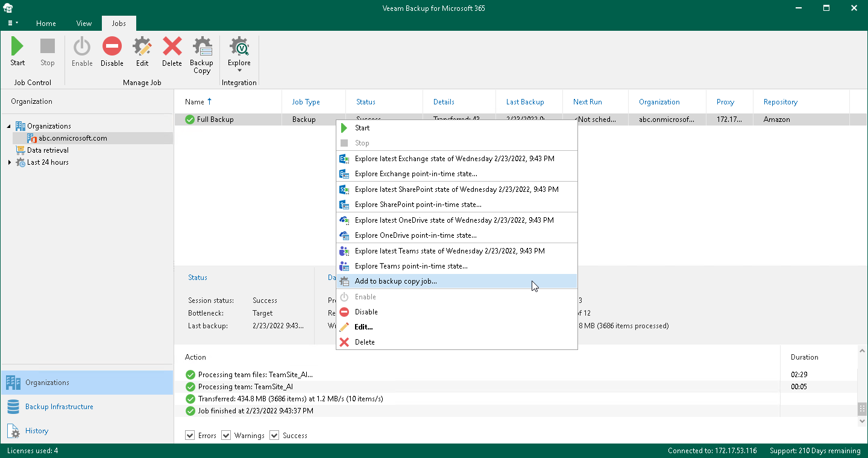The image size is (868, 458).
Task: Switch to the Home tab
Action: point(46,24)
